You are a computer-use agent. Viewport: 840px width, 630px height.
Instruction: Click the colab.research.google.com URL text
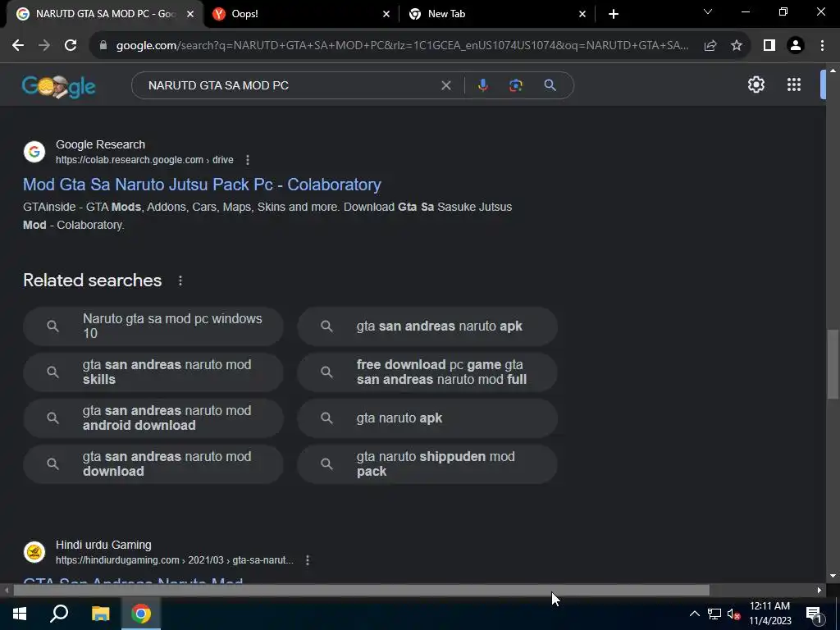[144, 160]
